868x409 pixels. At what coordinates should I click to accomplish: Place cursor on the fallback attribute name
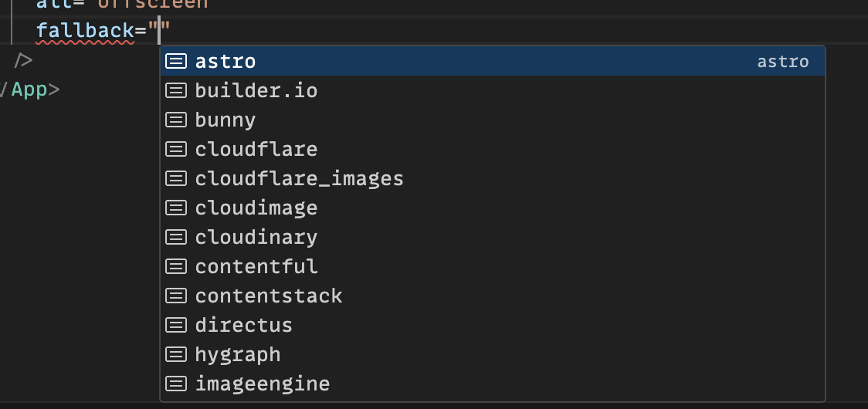click(x=86, y=32)
